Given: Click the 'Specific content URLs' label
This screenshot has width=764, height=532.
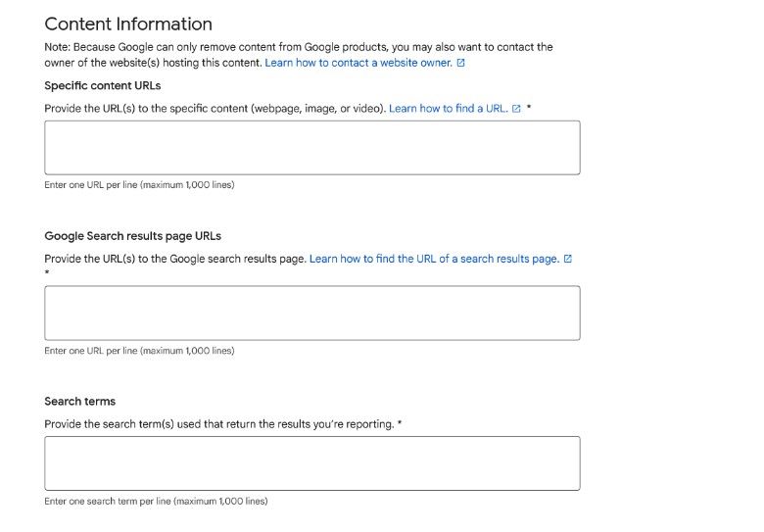Looking at the screenshot, I should tap(103, 86).
